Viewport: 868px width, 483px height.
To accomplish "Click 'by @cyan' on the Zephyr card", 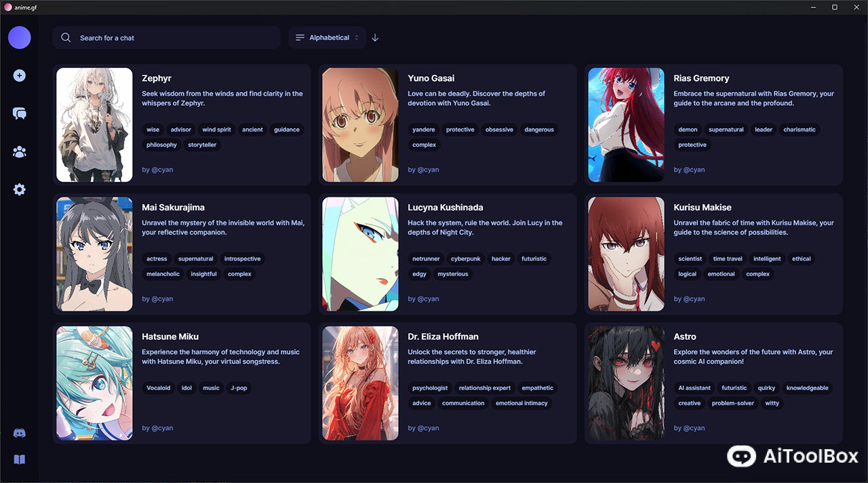I will [x=157, y=170].
